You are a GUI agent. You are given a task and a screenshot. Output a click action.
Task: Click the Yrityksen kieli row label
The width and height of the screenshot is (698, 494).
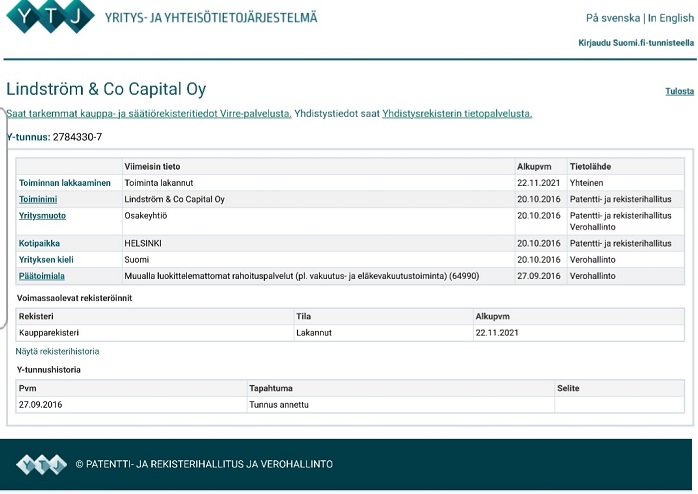(x=46, y=259)
